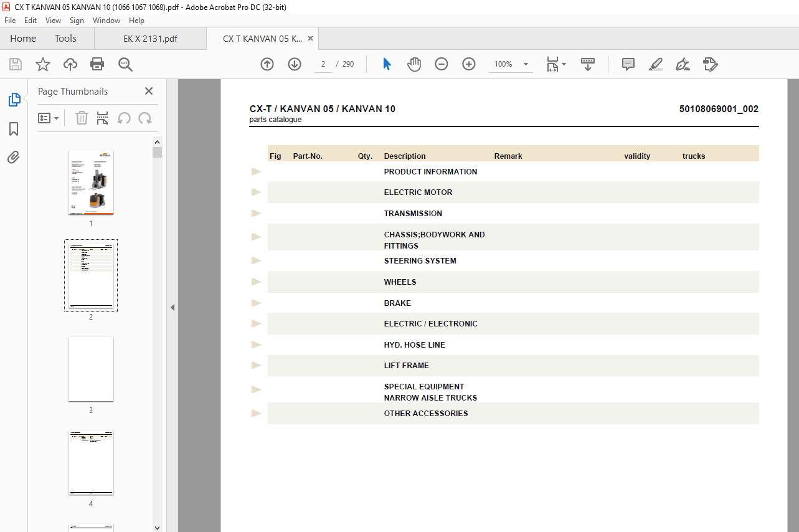
Task: Rotate page counterclockwise in thumbnails panel
Action: (x=124, y=118)
